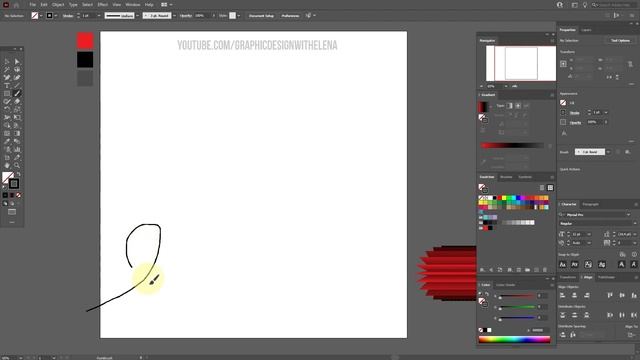Open the Effect menu
Screen dimensions: 640x360
(102, 4)
